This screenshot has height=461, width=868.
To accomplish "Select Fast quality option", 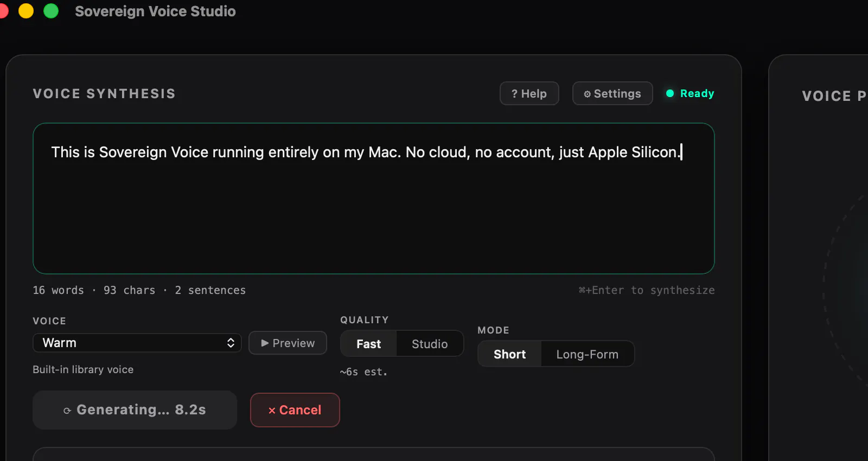I will point(369,344).
